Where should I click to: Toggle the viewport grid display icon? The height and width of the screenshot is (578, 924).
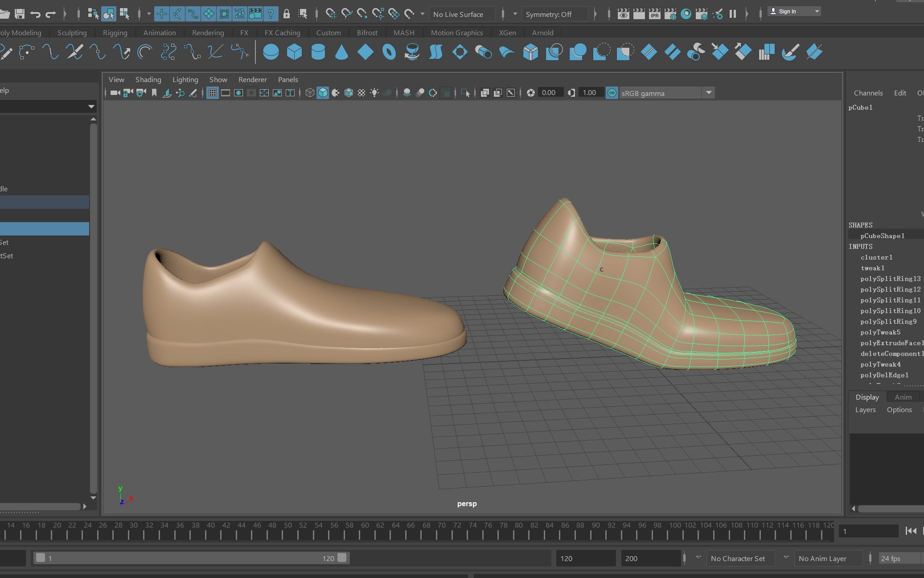(x=213, y=93)
